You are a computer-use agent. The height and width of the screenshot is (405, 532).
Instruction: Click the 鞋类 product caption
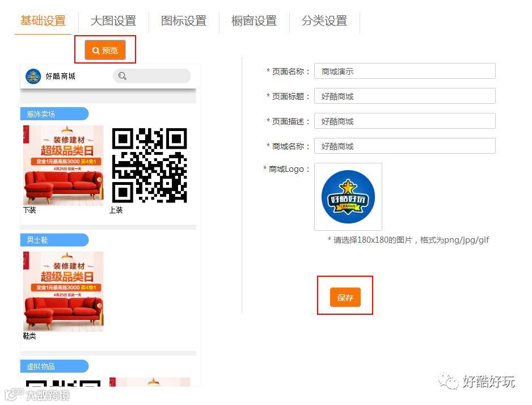tap(29, 336)
